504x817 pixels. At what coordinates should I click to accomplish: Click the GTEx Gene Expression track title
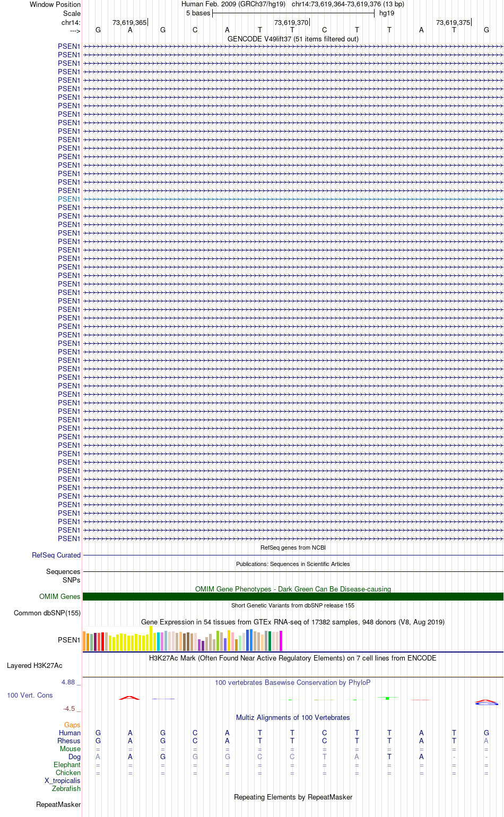pyautogui.click(x=293, y=622)
